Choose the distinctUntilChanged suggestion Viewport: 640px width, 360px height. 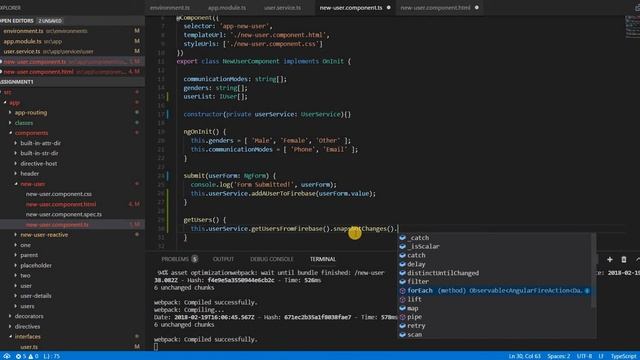(496, 273)
